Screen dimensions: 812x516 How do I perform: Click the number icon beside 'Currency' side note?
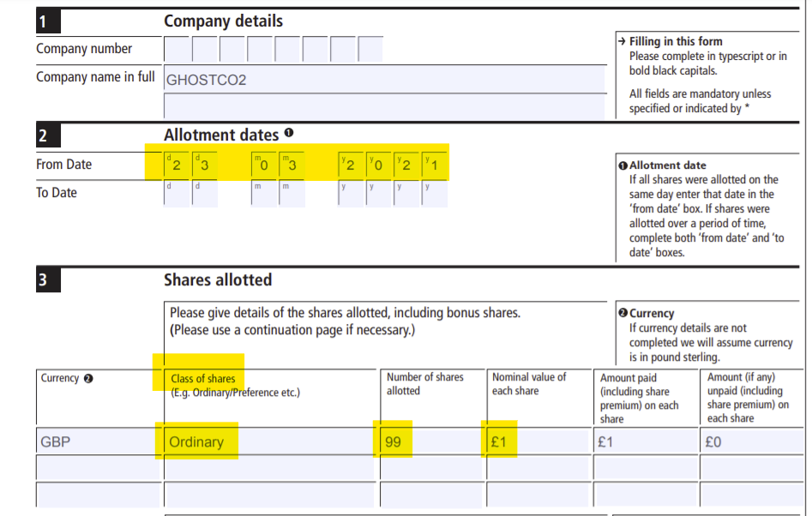click(623, 313)
